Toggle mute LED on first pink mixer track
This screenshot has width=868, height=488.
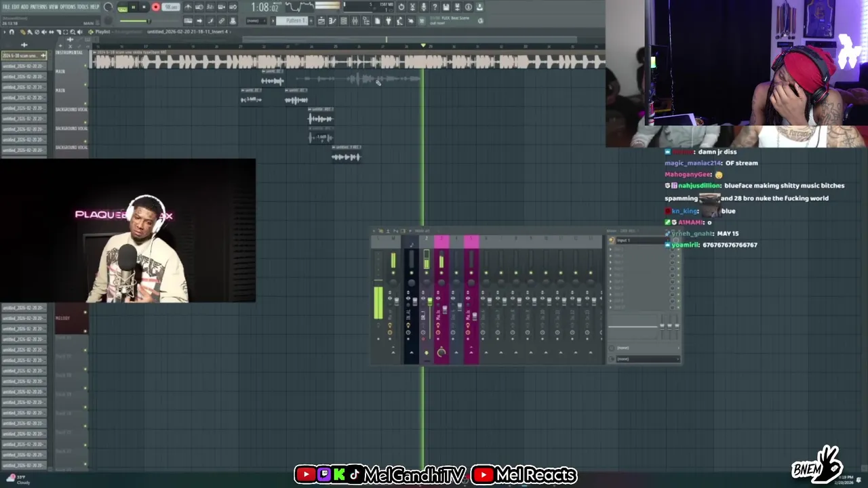click(x=441, y=272)
